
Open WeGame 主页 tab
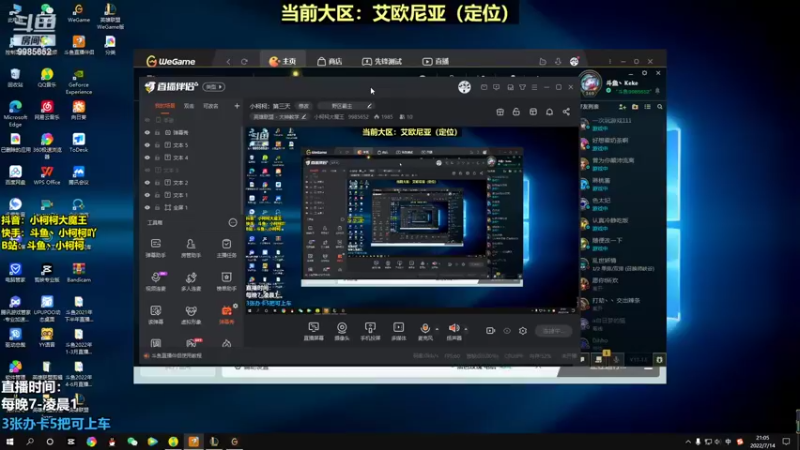pyautogui.click(x=283, y=61)
